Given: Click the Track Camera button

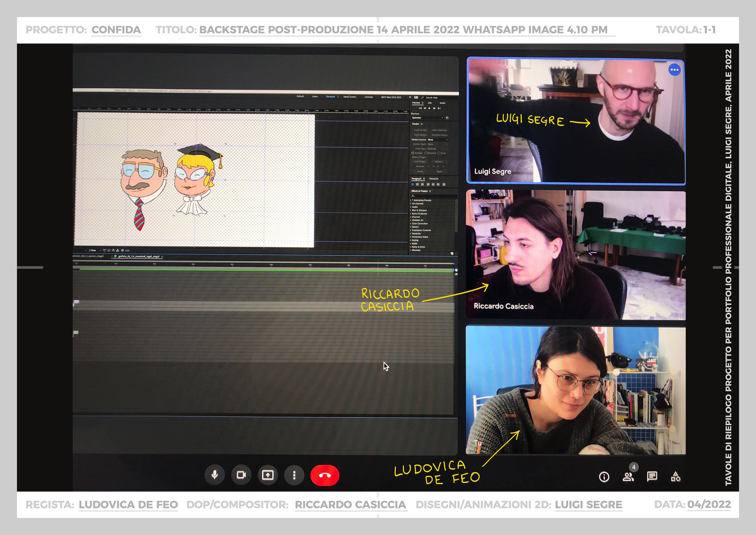Looking at the screenshot, I should (x=420, y=130).
